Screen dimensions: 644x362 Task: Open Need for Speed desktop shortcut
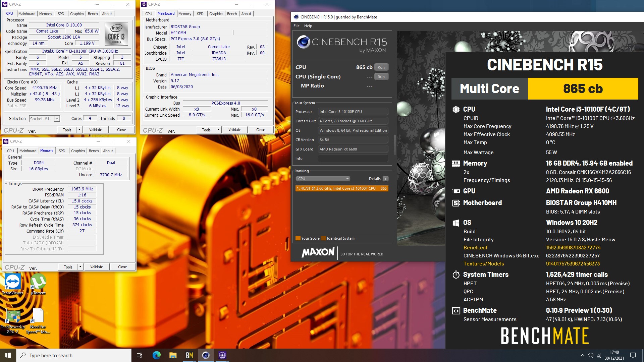click(x=38, y=321)
